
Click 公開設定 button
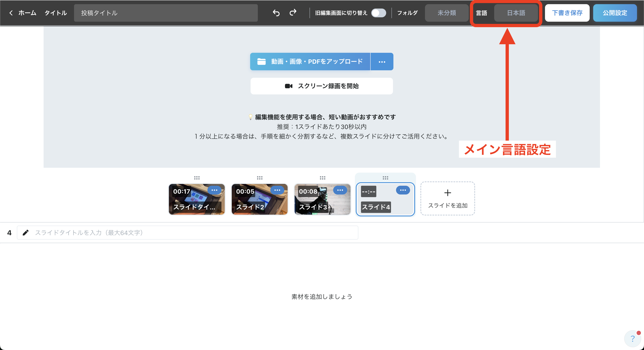[x=615, y=13]
